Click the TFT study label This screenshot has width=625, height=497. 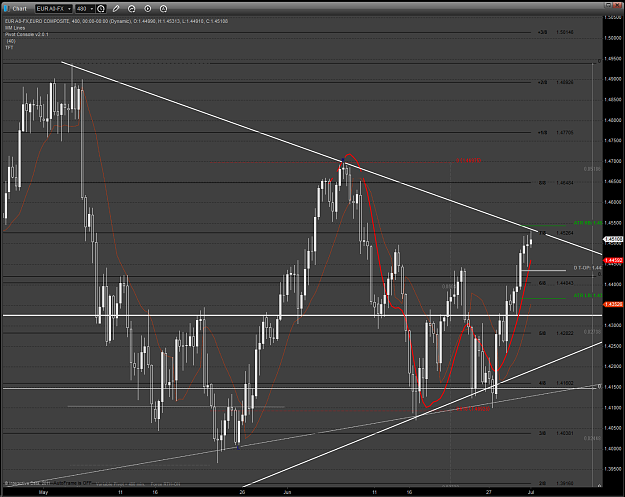(9, 47)
